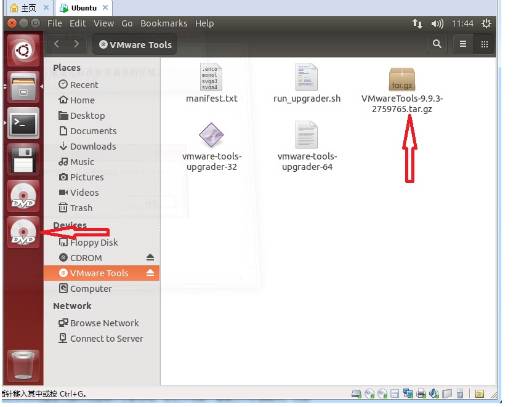Open the system power gear menu

486,23
